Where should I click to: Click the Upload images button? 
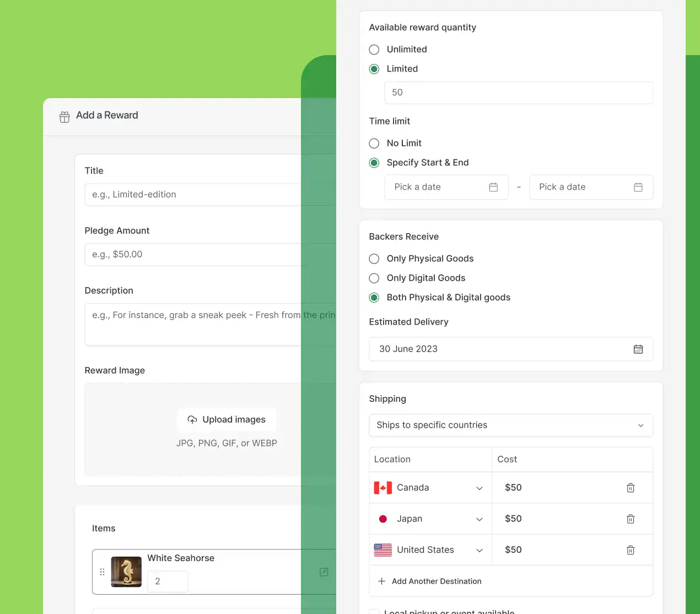click(227, 420)
